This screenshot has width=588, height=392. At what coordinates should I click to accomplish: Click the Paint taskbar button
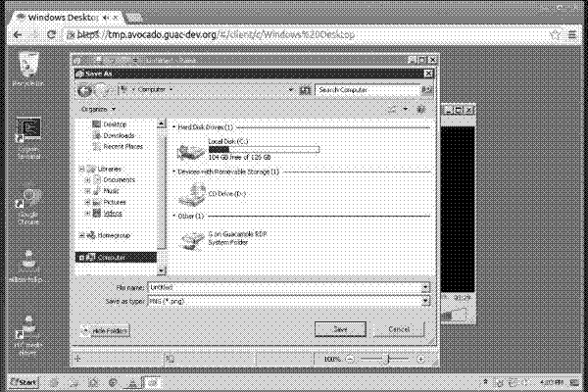coord(152,382)
